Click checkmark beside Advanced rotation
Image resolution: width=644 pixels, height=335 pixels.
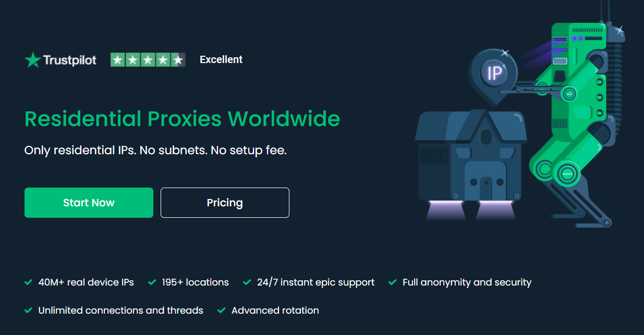[x=222, y=311]
